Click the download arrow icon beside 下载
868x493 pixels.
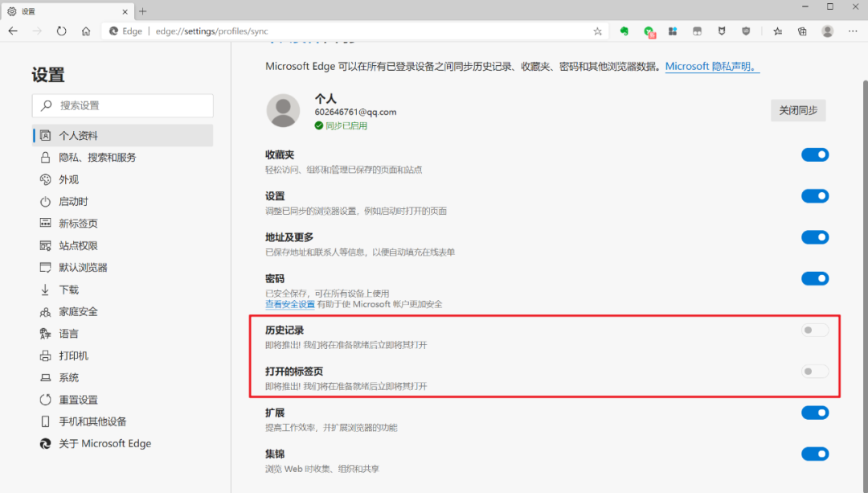pos(45,290)
